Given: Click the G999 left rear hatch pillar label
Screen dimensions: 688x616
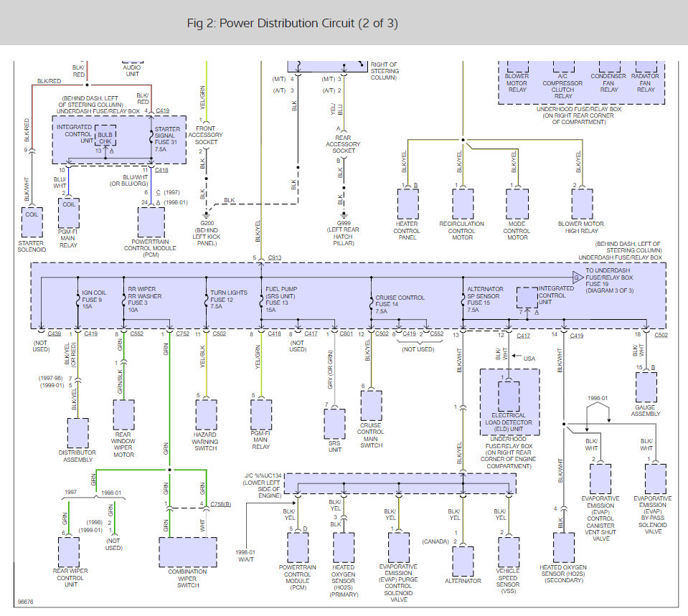Looking at the screenshot, I should 343,233.
